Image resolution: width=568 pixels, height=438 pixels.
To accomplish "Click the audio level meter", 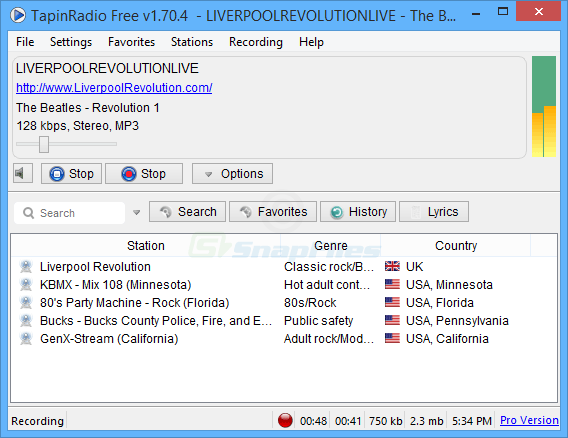I will pyautogui.click(x=544, y=107).
